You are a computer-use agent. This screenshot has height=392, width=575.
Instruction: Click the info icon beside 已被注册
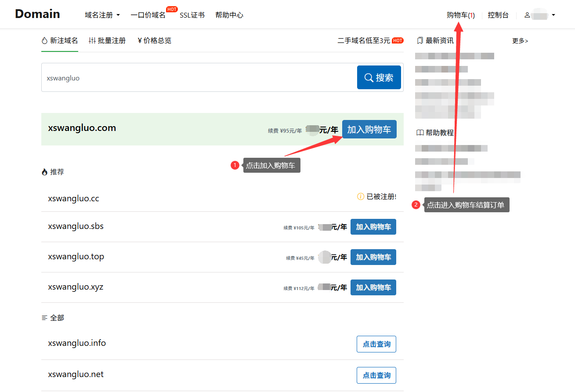pos(361,196)
